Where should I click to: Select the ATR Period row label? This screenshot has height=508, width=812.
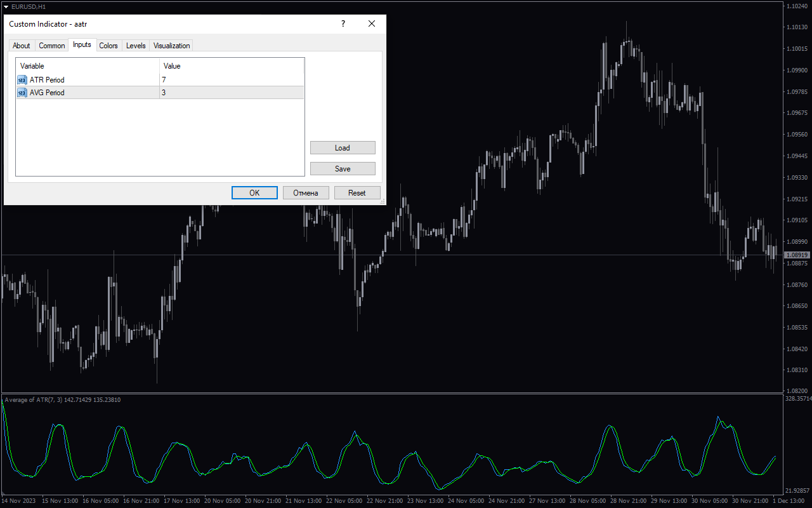47,80
